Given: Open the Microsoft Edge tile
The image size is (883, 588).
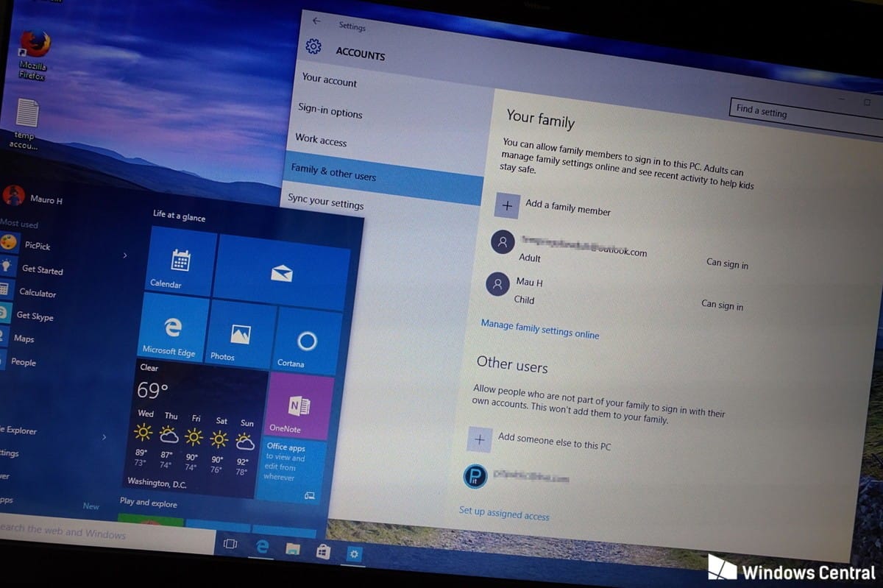Looking at the screenshot, I should pos(172,327).
